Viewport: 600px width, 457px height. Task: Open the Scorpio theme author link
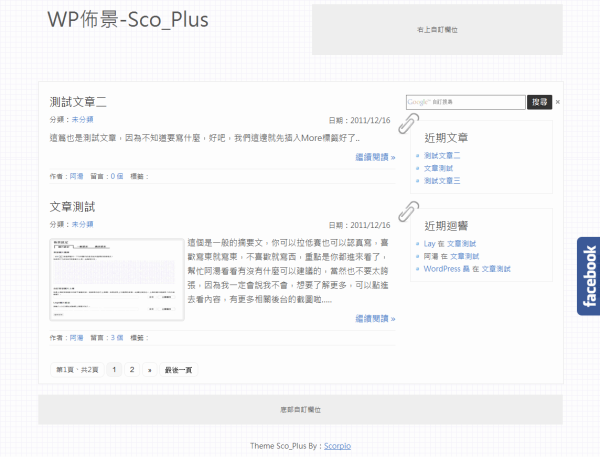coord(337,445)
